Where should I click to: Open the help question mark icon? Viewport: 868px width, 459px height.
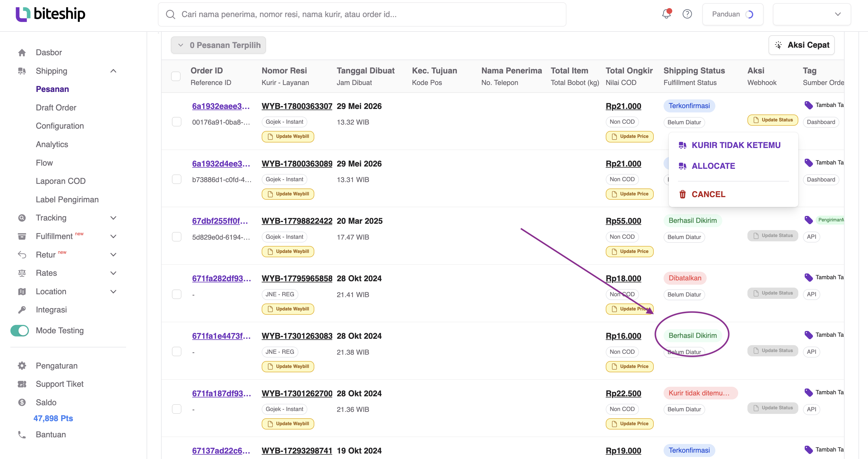(687, 14)
